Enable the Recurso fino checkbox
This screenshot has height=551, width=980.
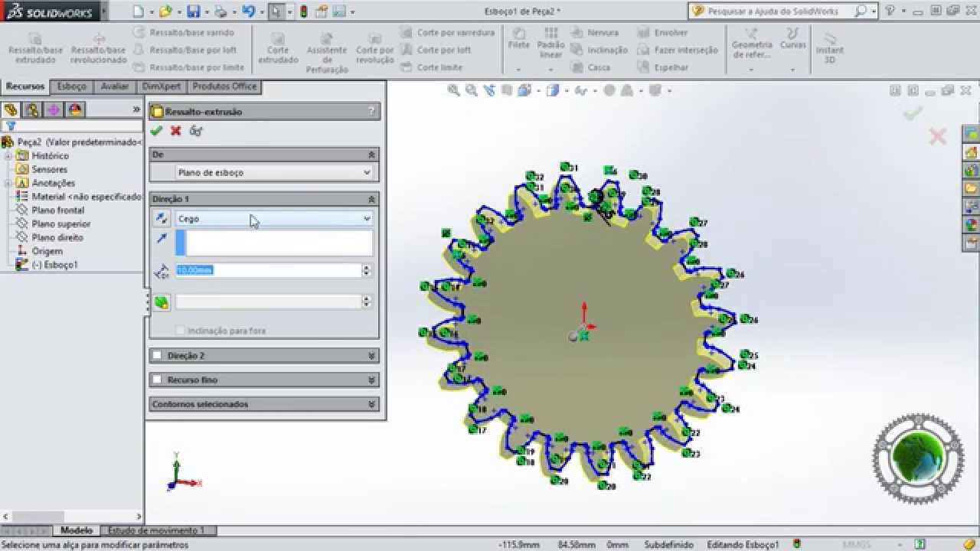coord(158,380)
